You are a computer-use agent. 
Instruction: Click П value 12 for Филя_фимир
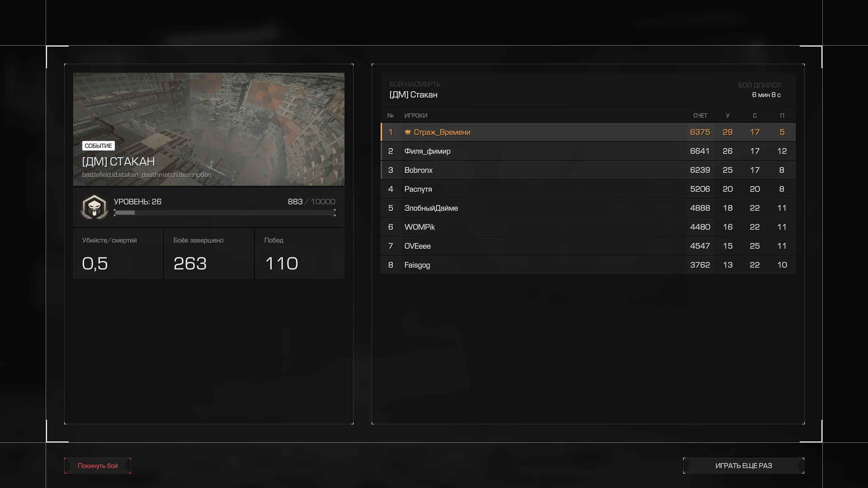782,151
